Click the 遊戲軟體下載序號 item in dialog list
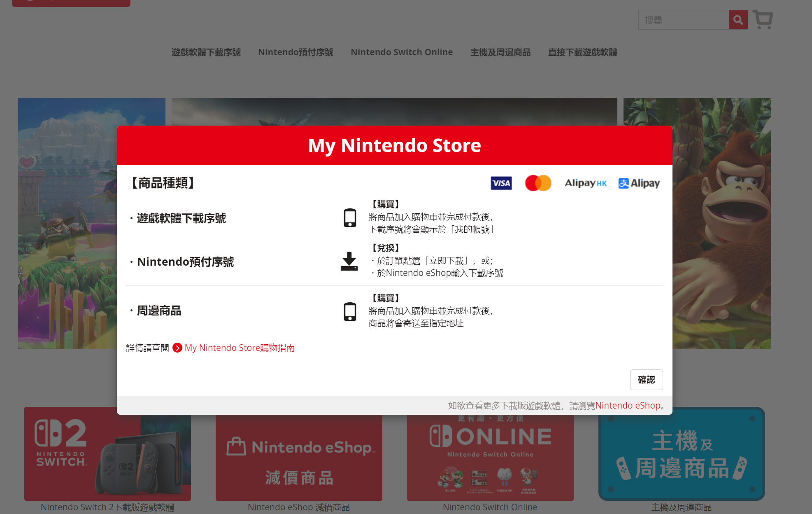Viewport: 812px width, 514px height. click(x=181, y=218)
